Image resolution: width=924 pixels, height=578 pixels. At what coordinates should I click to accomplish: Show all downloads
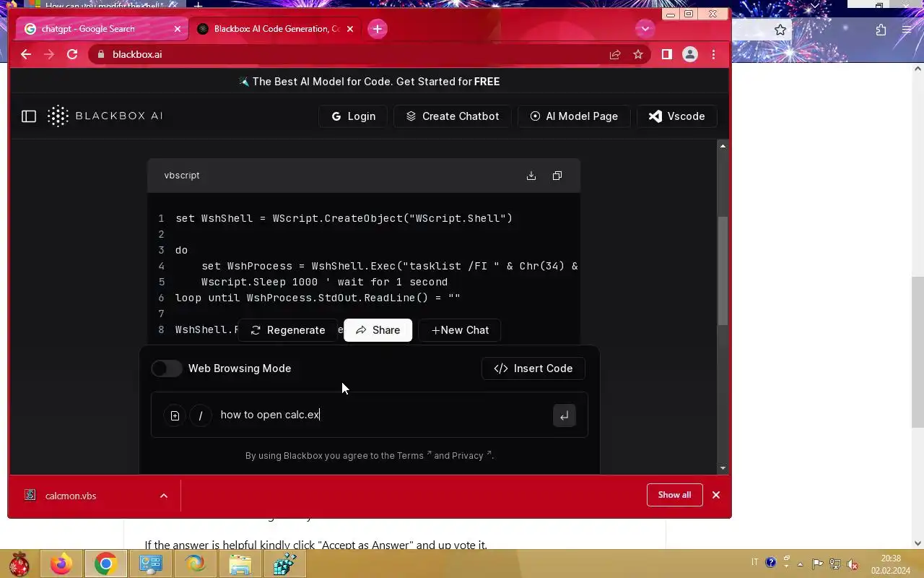coord(675,495)
